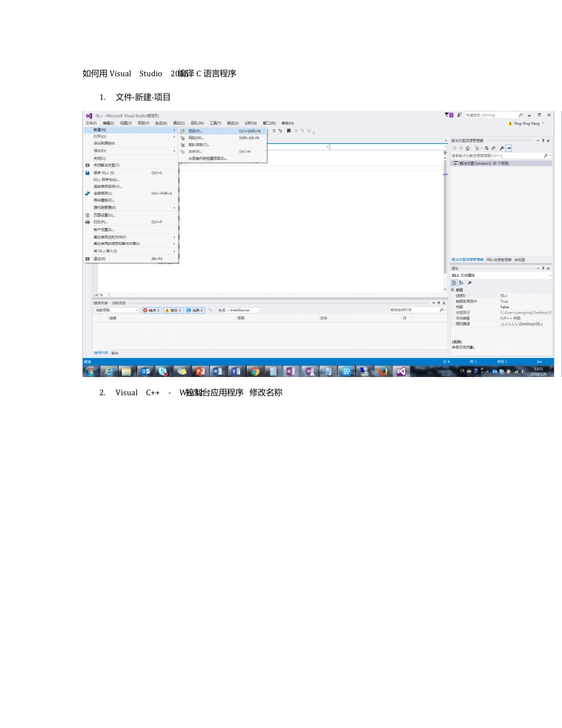Click Properties categorized view icon
562x728 pixels.
click(454, 283)
